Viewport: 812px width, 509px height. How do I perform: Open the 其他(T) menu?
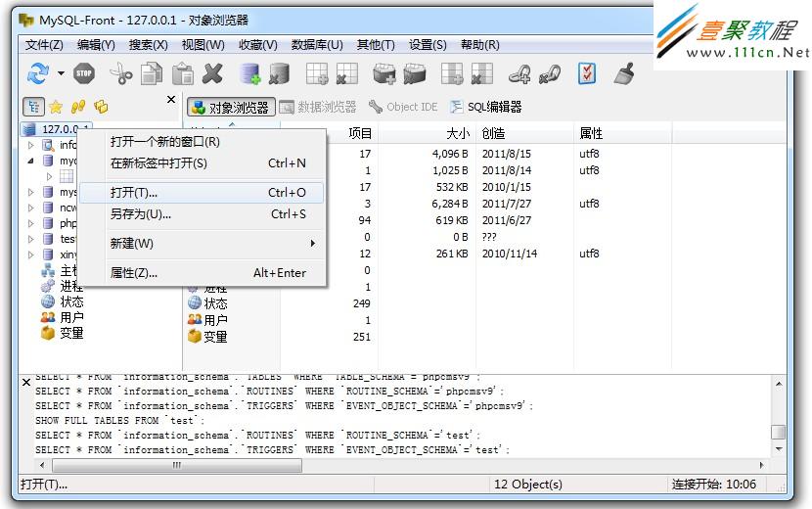point(376,45)
